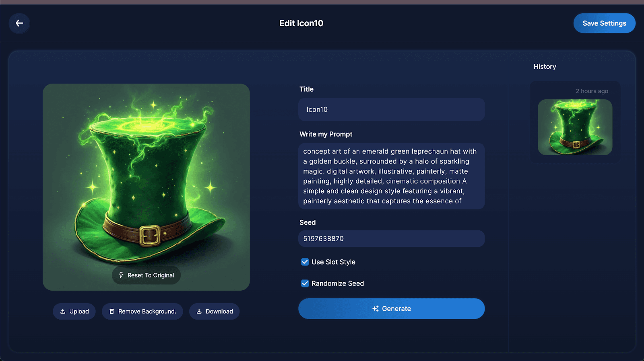644x361 pixels.
Task: Click the download arrow icon
Action: tap(199, 312)
